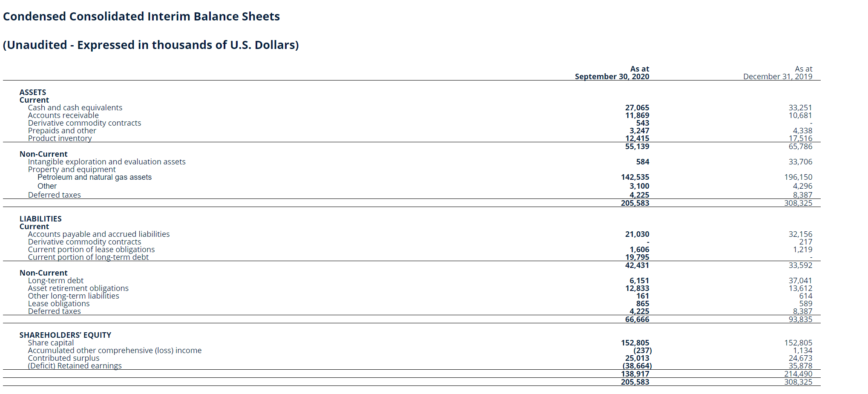Select Intangible exploration and evaluation assets

tap(107, 162)
